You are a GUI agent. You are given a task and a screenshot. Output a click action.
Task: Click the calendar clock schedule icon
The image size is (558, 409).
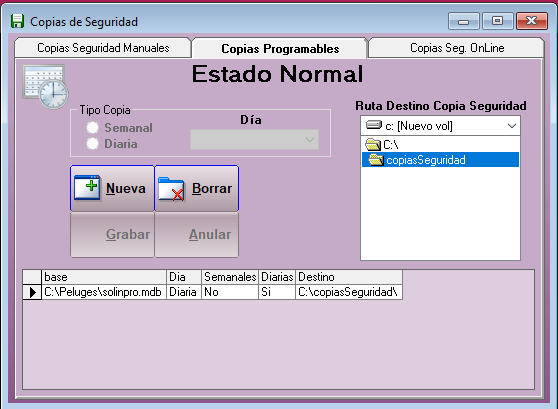[x=45, y=87]
